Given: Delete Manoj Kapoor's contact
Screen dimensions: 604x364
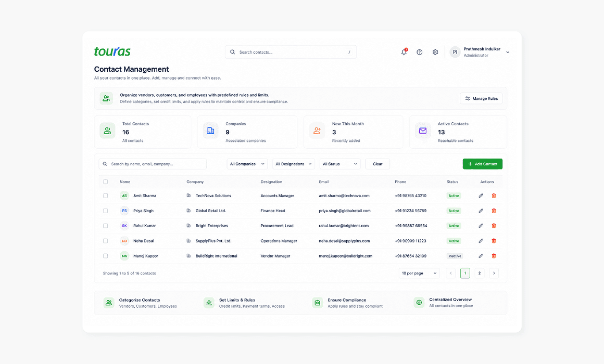Looking at the screenshot, I should coord(494,255).
